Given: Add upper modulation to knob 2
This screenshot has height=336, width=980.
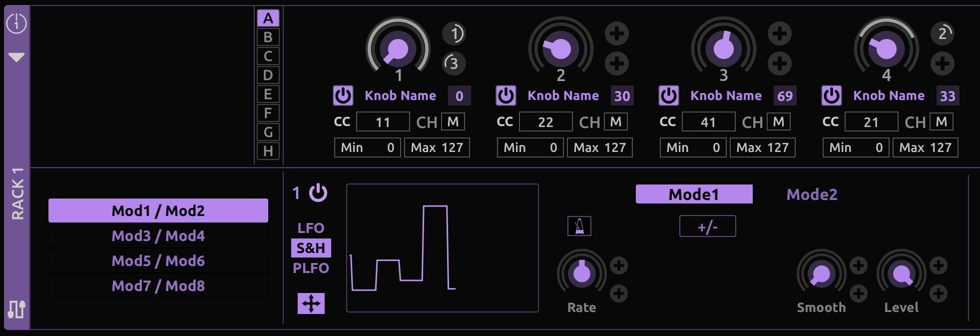Looking at the screenshot, I should [x=616, y=33].
